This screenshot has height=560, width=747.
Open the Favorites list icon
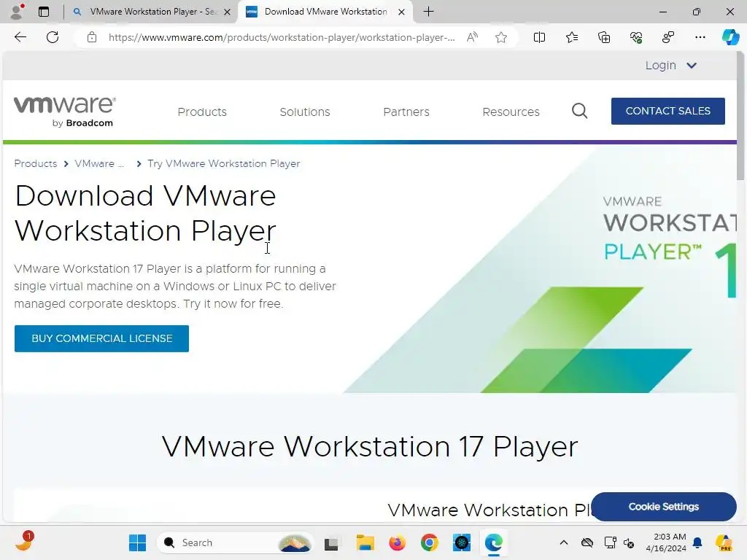[572, 37]
